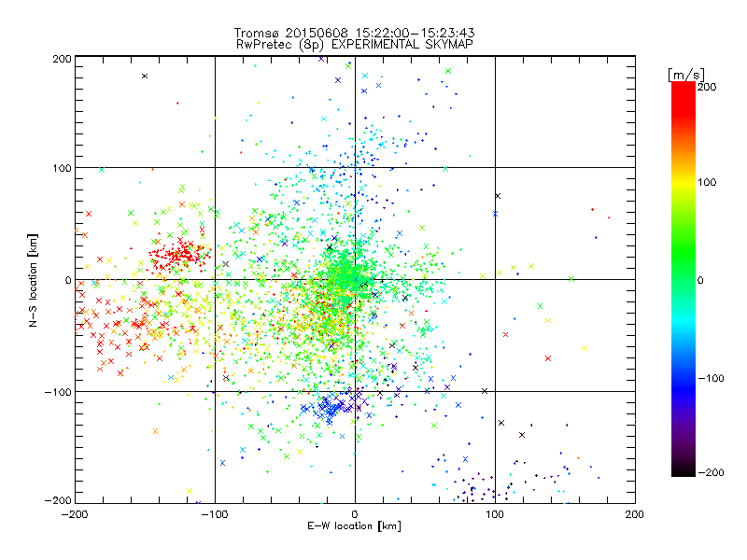Click the colorbar's green region near 0
The height and width of the screenshot is (560, 747).
pos(684,273)
